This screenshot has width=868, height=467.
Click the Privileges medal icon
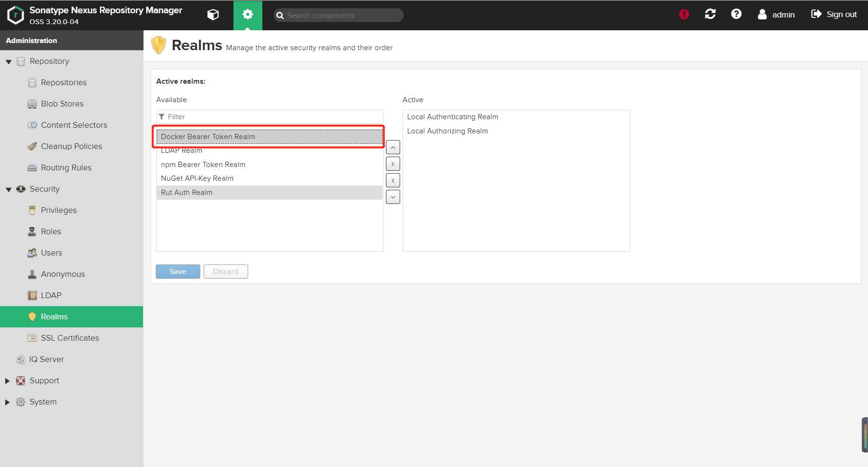pyautogui.click(x=32, y=210)
